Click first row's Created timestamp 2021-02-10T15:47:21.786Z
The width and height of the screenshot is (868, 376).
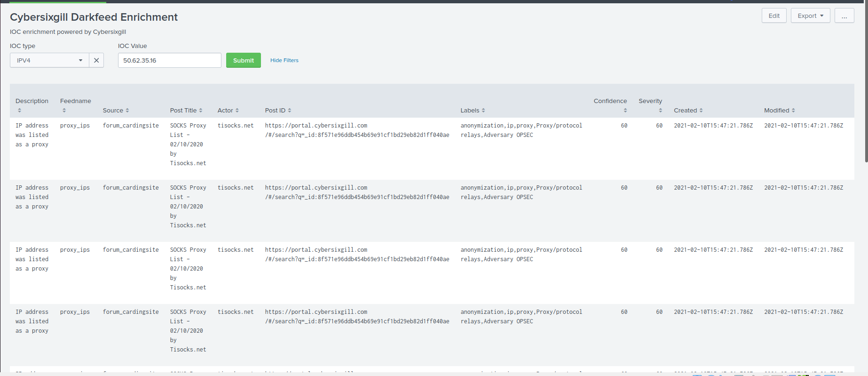tap(713, 126)
